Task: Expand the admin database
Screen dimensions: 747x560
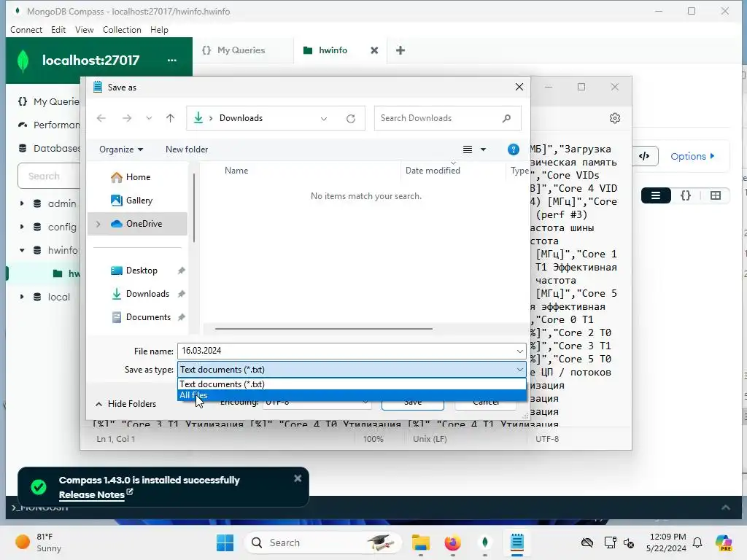Action: coord(22,203)
